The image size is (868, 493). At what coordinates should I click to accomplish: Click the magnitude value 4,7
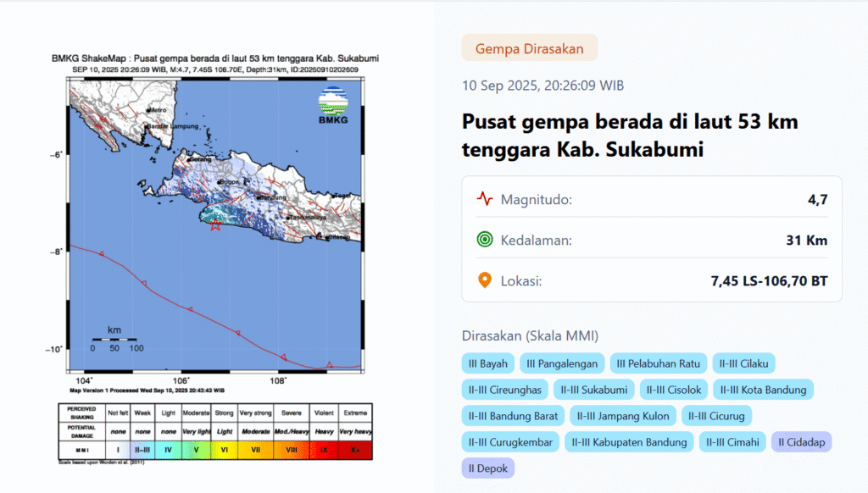[818, 199]
